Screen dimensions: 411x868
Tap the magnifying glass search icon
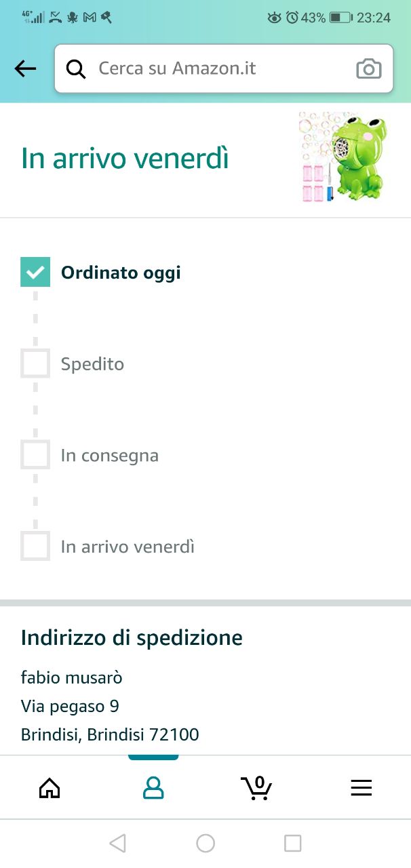click(76, 68)
